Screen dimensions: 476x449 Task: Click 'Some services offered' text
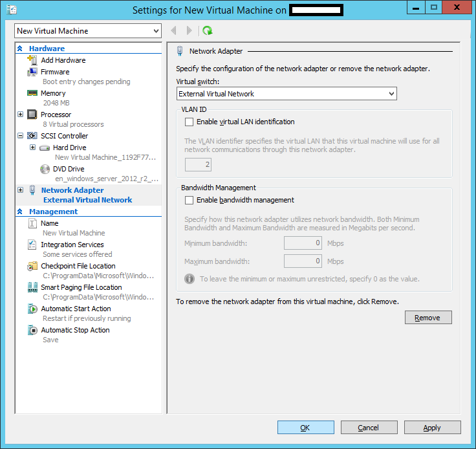[x=78, y=254]
